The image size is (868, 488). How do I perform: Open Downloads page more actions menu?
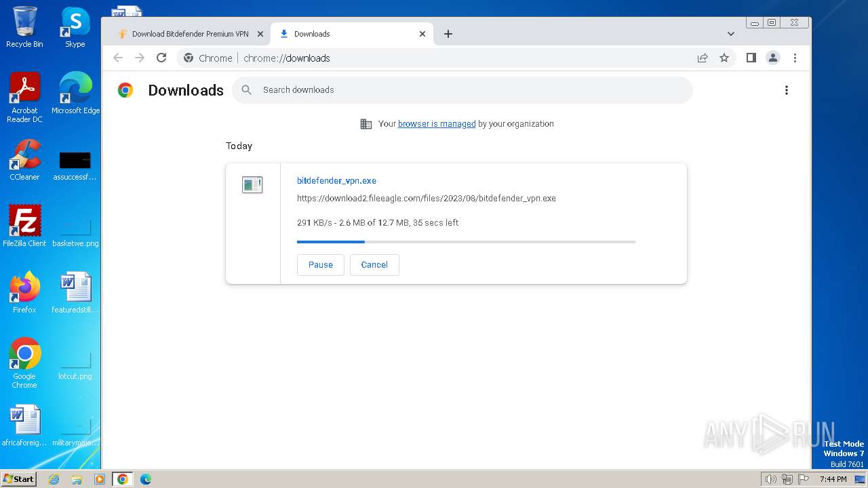(787, 90)
